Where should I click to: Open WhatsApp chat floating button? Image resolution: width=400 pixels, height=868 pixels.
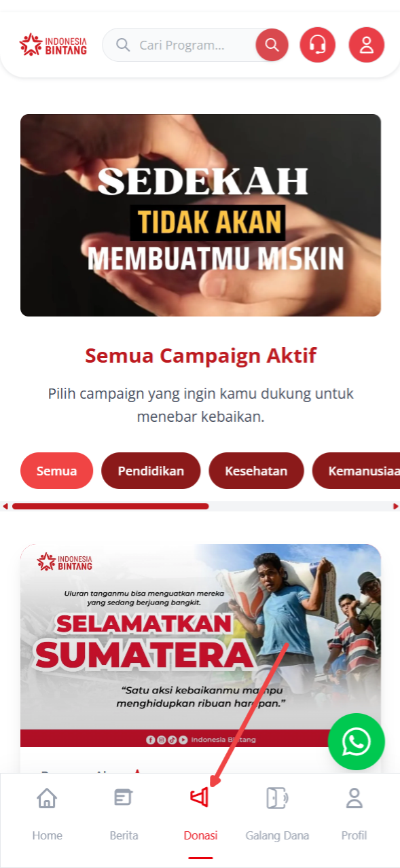pos(356,742)
